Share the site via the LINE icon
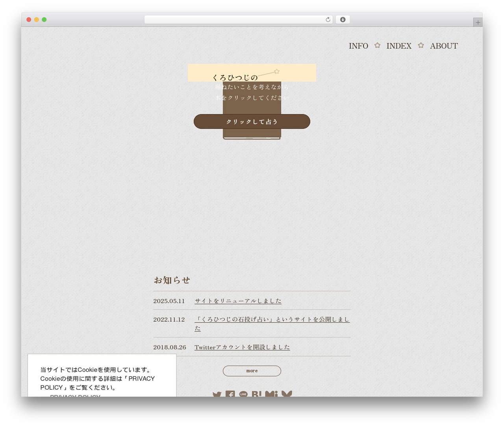504x427 pixels. (243, 394)
